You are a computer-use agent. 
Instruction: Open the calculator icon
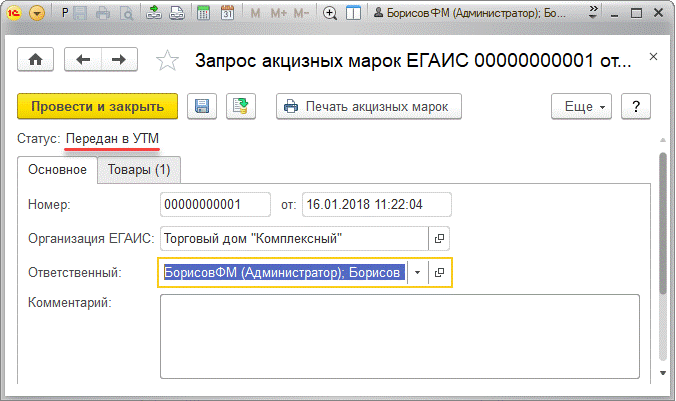coord(203,13)
